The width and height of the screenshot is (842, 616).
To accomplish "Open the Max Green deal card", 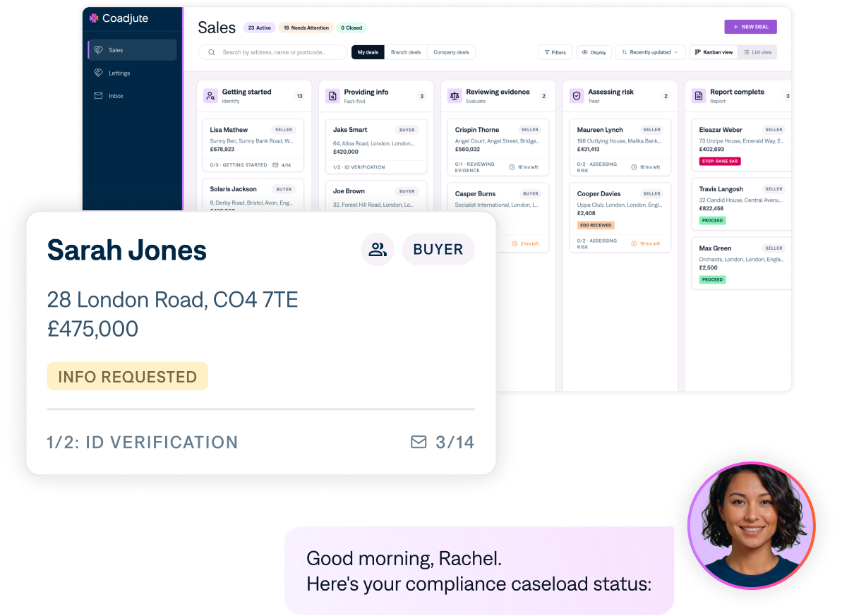I will point(741,263).
